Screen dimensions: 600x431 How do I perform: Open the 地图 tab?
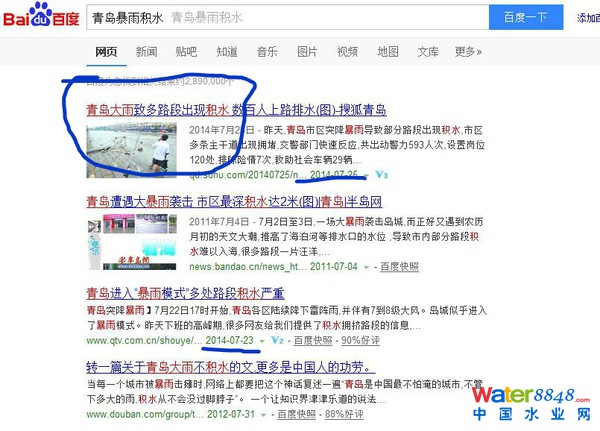pyautogui.click(x=388, y=52)
